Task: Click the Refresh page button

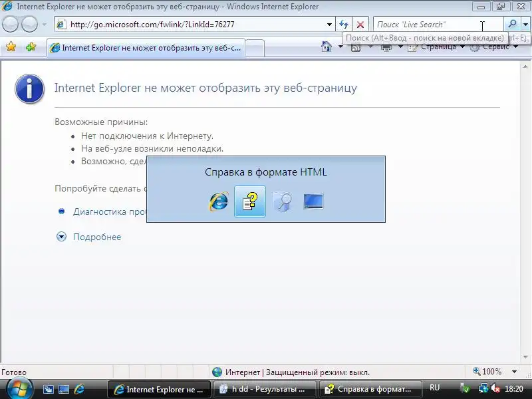Action: [344, 25]
